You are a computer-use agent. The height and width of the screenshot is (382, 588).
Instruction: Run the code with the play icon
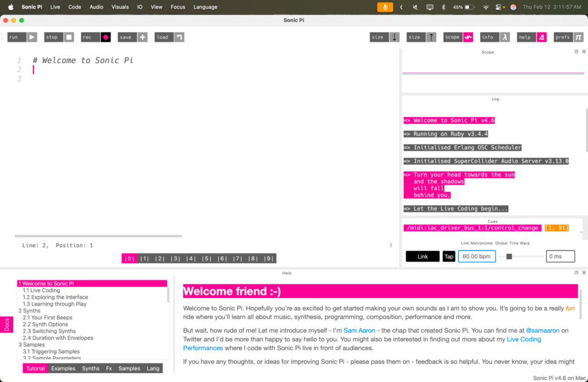tap(32, 37)
